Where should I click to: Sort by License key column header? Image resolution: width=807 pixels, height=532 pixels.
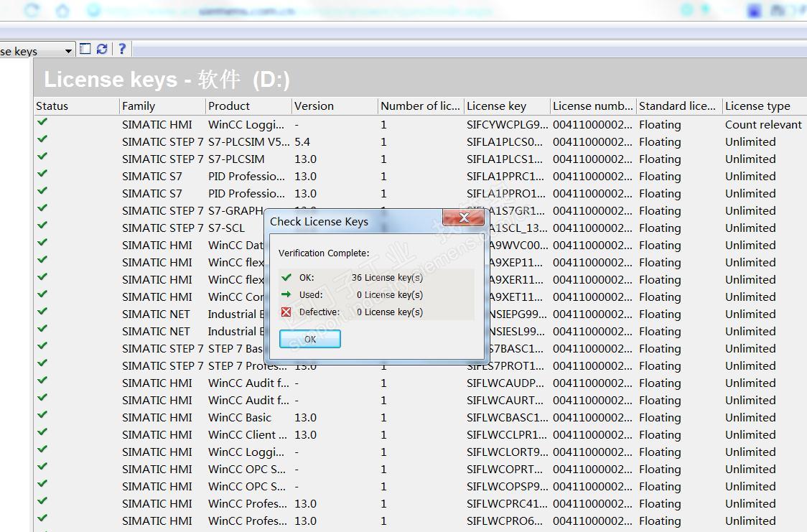(x=507, y=106)
